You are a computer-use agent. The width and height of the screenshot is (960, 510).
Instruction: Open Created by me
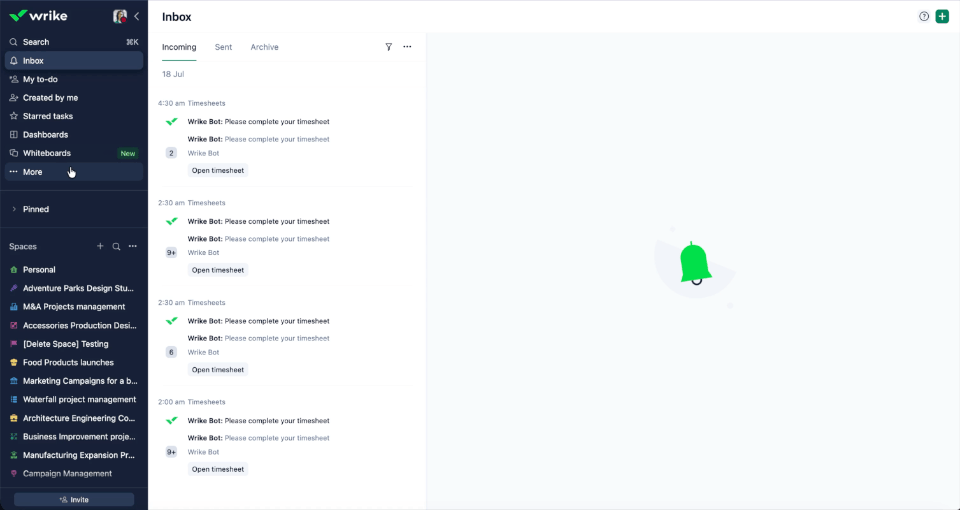74,97
